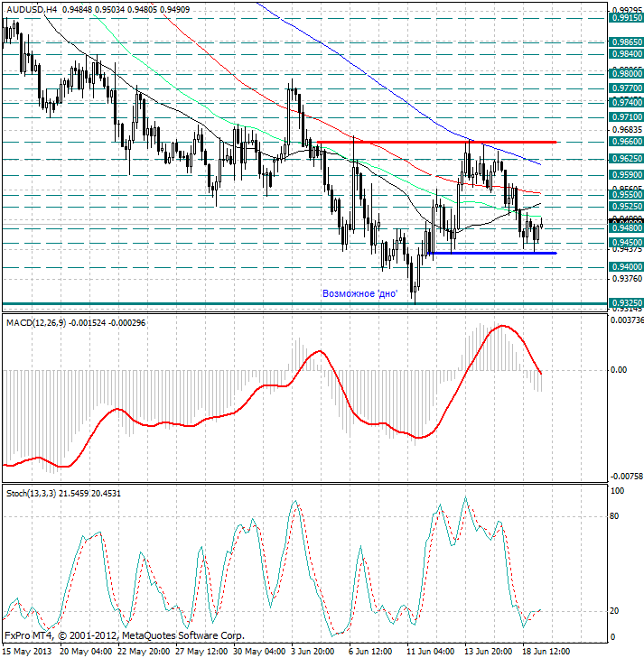The width and height of the screenshot is (644, 658).
Task: Click the 0.98400 price level label
Action: click(626, 54)
